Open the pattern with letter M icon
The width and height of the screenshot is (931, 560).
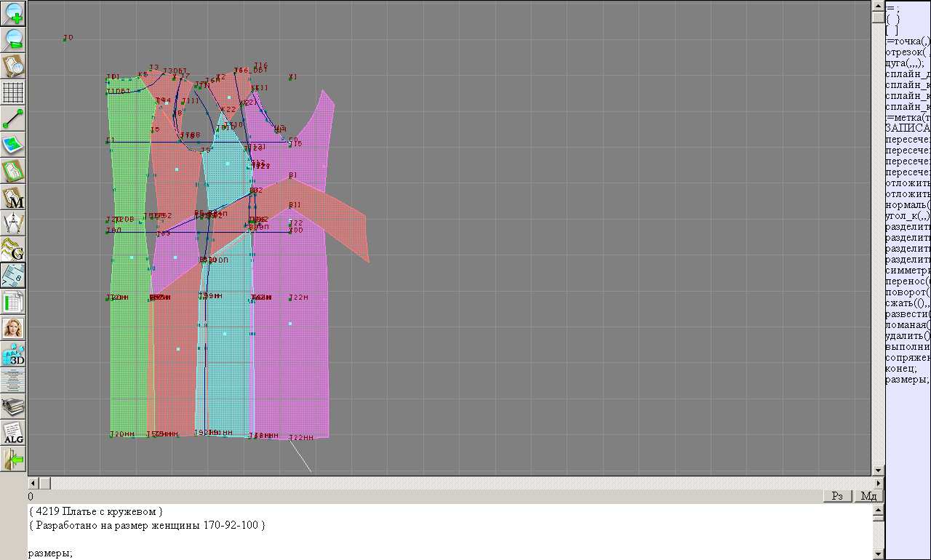13,197
